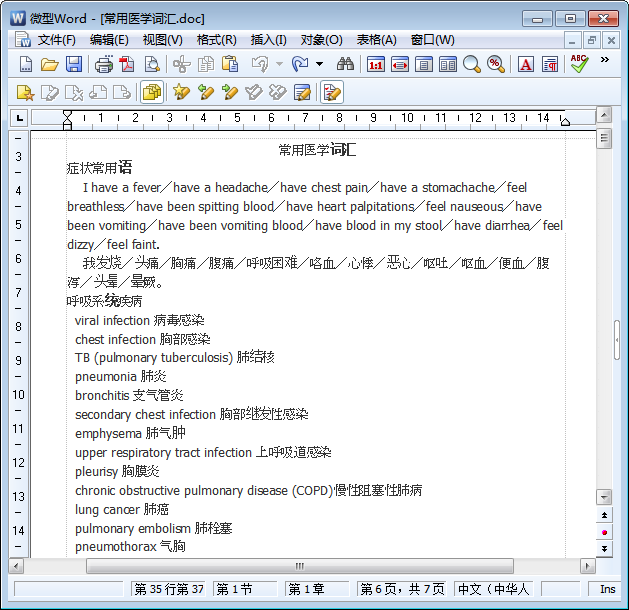Create a new document
This screenshot has width=629, height=610.
(x=26, y=64)
